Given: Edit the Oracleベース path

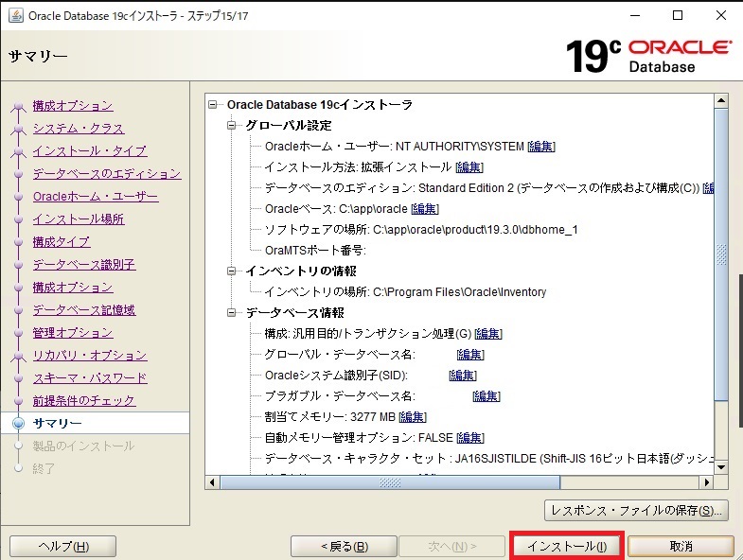Looking at the screenshot, I should pos(425,209).
